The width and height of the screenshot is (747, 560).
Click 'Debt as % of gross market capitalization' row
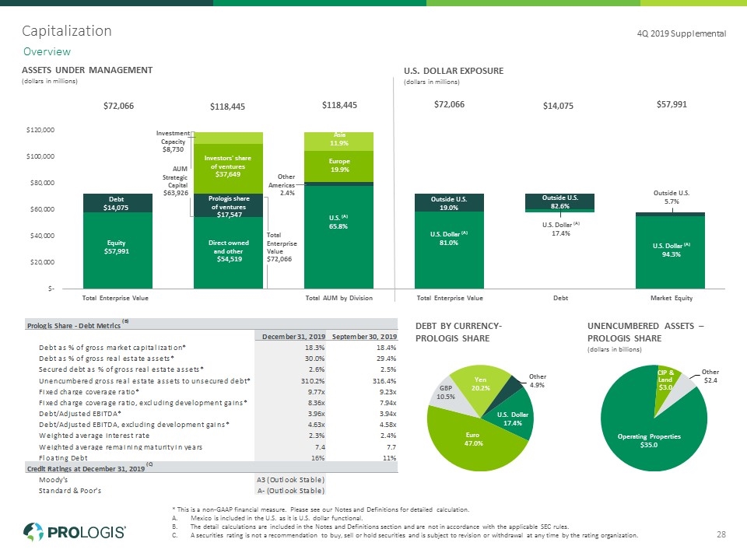pyautogui.click(x=211, y=348)
